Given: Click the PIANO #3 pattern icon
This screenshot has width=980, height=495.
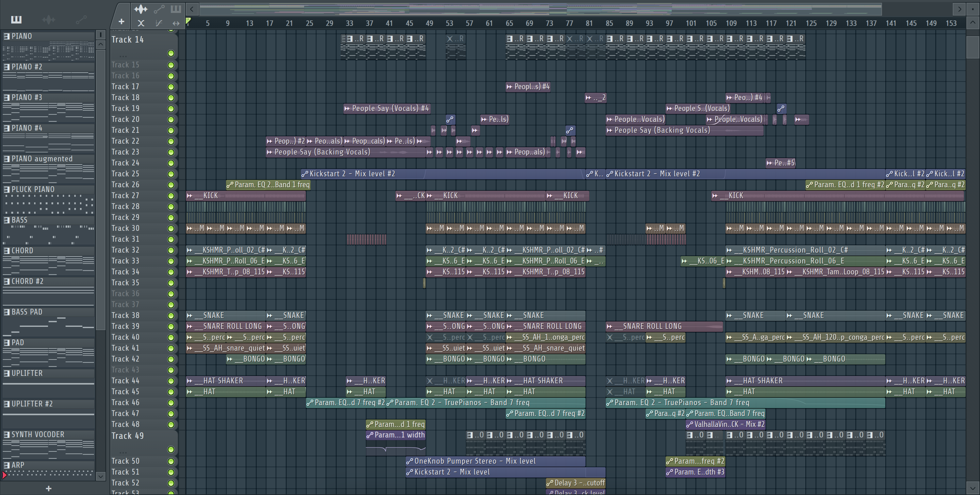Looking at the screenshot, I should click(6, 97).
